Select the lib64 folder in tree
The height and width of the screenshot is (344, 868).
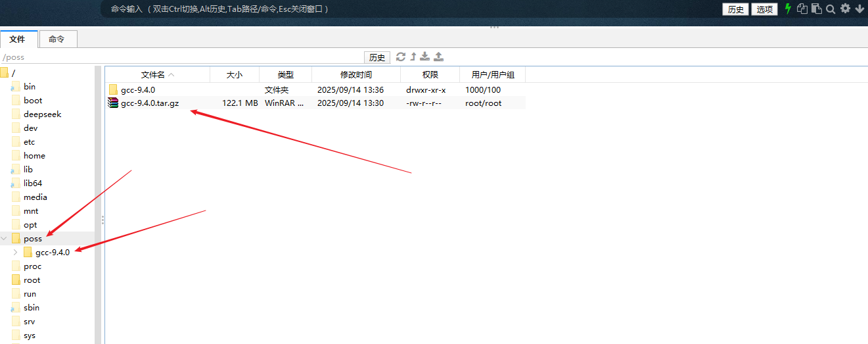coord(33,183)
